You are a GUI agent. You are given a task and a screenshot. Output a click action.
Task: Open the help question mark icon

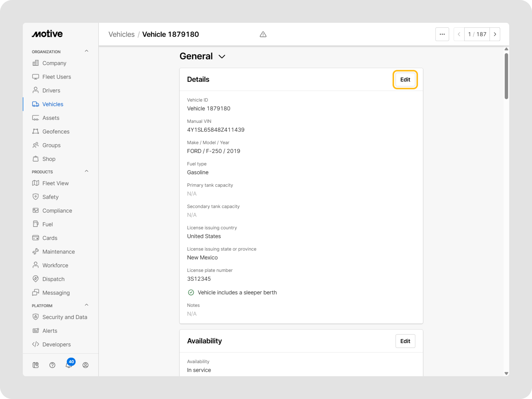52,365
